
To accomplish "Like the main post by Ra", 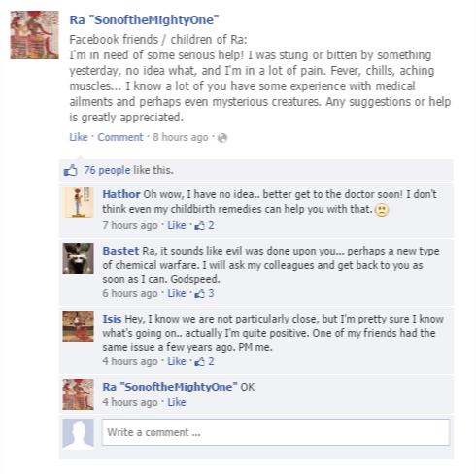I will pyautogui.click(x=79, y=137).
